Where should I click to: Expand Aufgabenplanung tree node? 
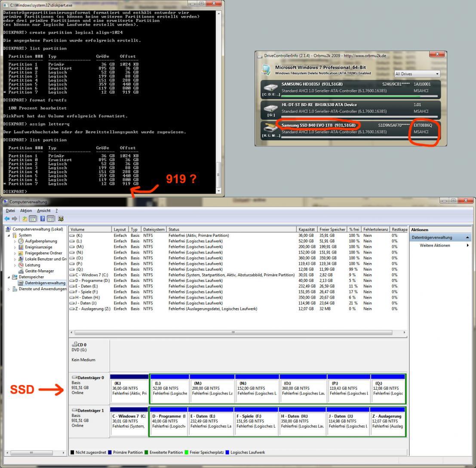tap(15, 242)
